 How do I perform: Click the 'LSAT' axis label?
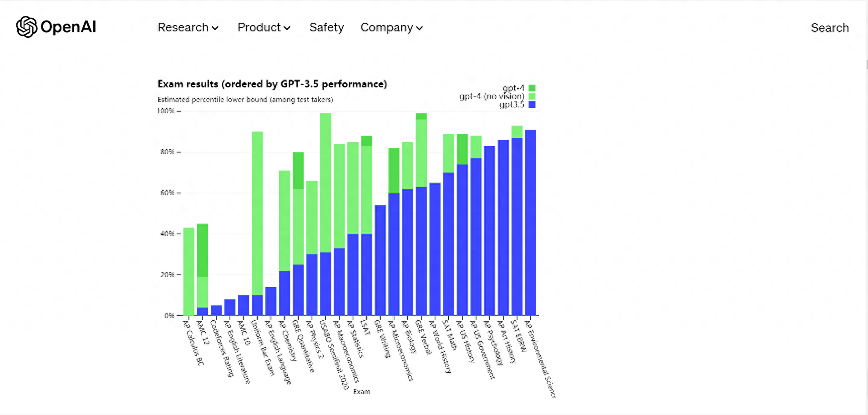tap(365, 327)
